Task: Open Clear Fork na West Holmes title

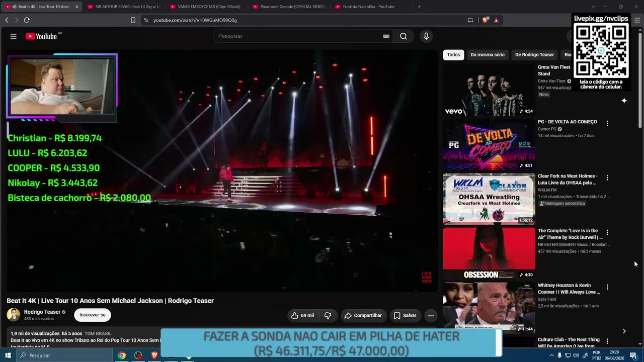Action: pos(568,179)
